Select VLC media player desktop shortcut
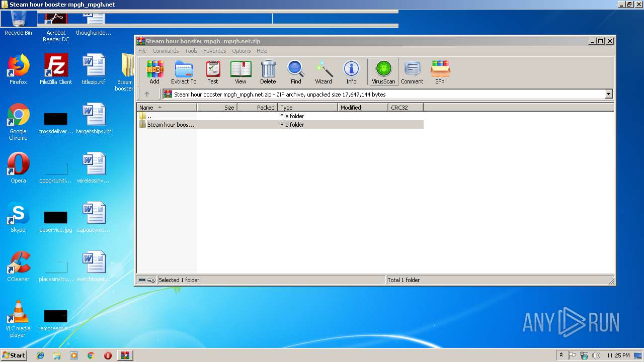The width and height of the screenshot is (644, 362). tap(18, 319)
